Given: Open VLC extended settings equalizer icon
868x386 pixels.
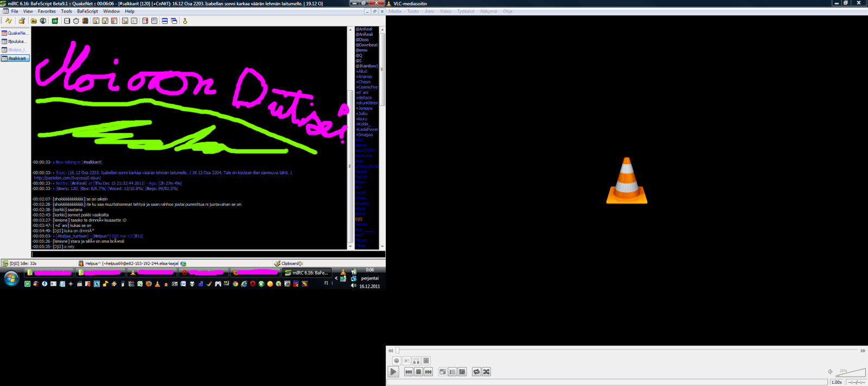Looking at the screenshot, I should [462, 372].
